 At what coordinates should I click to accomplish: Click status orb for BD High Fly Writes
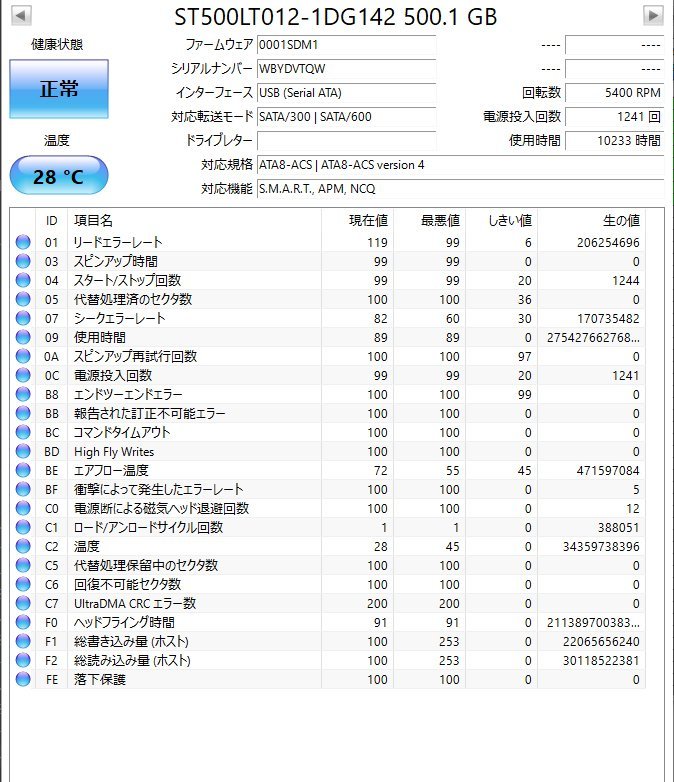point(23,451)
